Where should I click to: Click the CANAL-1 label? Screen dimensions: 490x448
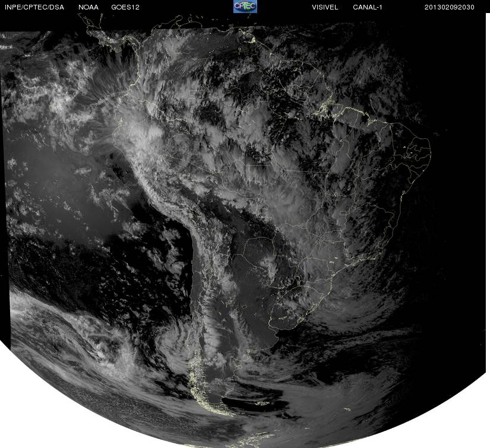pos(368,7)
